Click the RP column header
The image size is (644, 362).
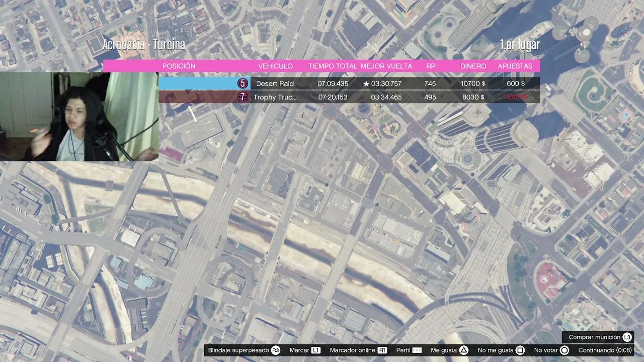(x=431, y=66)
